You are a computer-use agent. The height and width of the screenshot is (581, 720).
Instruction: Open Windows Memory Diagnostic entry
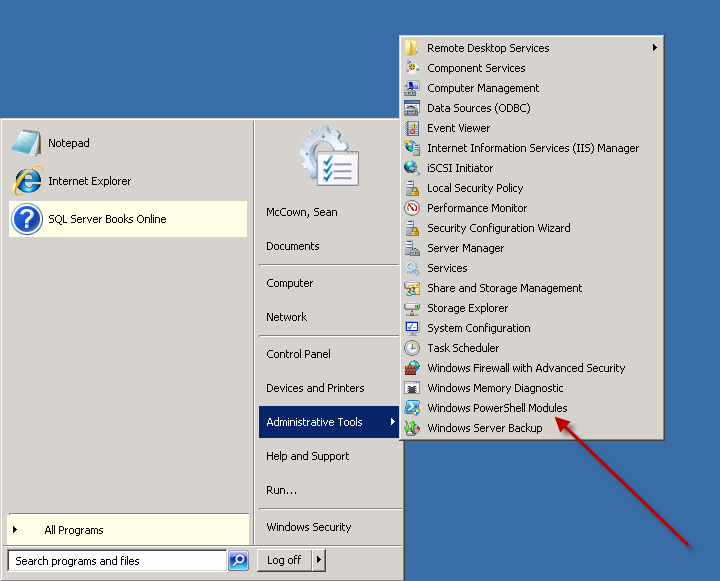point(532,388)
